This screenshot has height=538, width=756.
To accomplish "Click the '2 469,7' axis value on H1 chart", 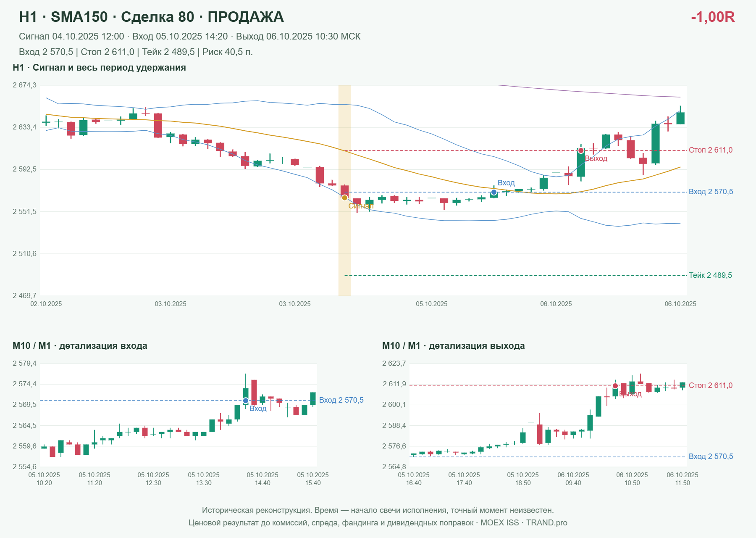I will [x=24, y=296].
